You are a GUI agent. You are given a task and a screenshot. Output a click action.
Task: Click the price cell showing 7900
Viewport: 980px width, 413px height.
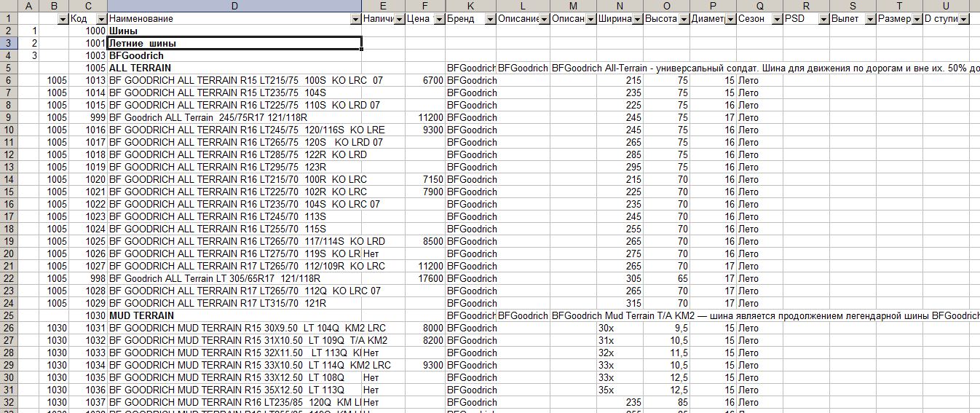pos(425,192)
